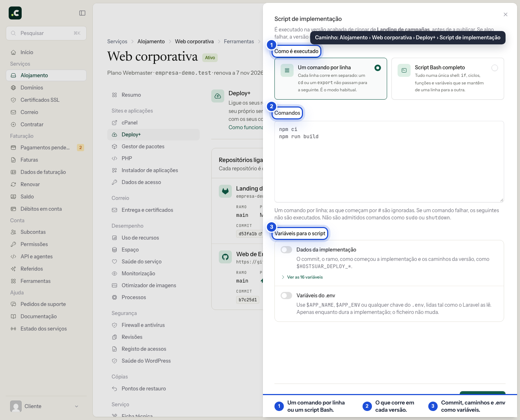Click the Ferramentas breadcrumb
The image size is (520, 420).
click(239, 41)
